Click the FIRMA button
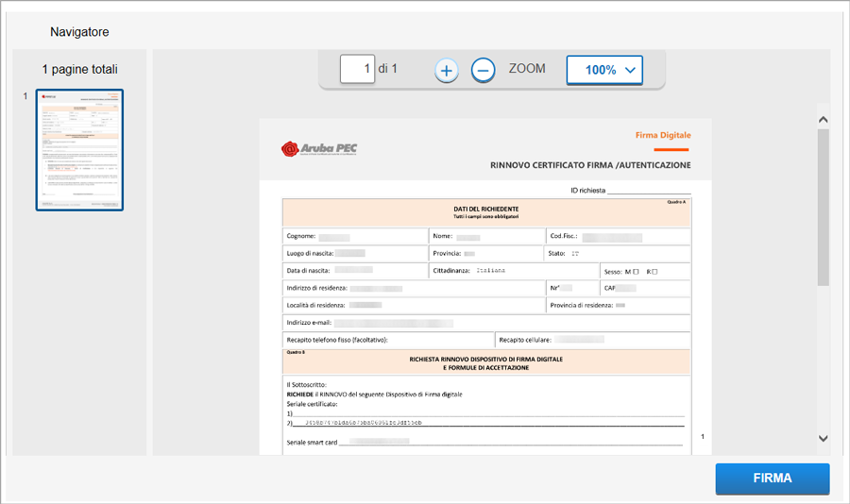 [772, 478]
